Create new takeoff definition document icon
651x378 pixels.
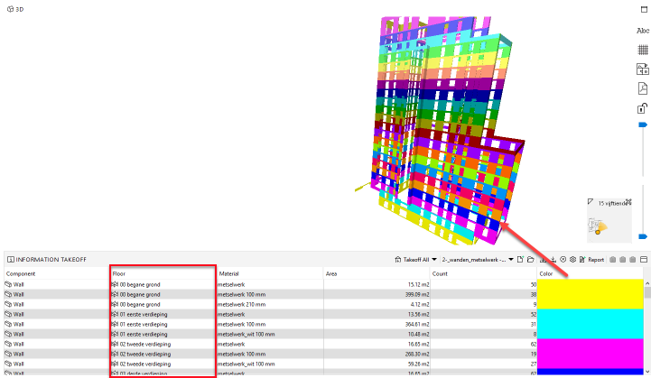[x=520, y=260]
